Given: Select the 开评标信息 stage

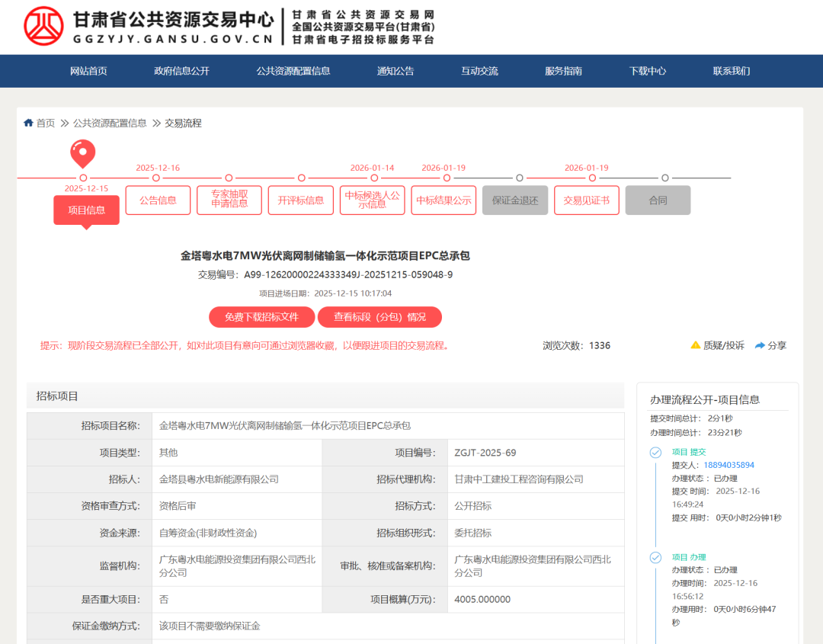Looking at the screenshot, I should pyautogui.click(x=300, y=200).
